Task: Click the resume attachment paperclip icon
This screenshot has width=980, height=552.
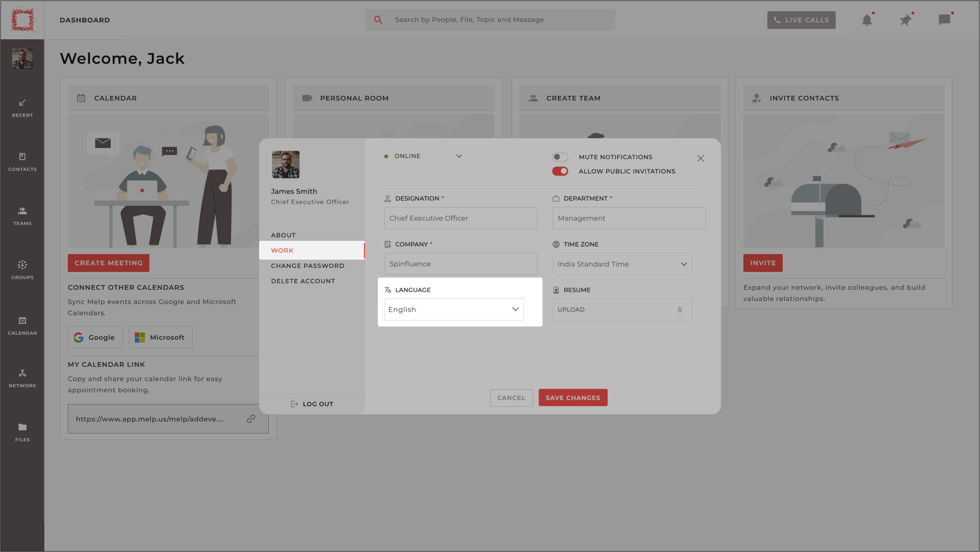Action: tap(679, 310)
